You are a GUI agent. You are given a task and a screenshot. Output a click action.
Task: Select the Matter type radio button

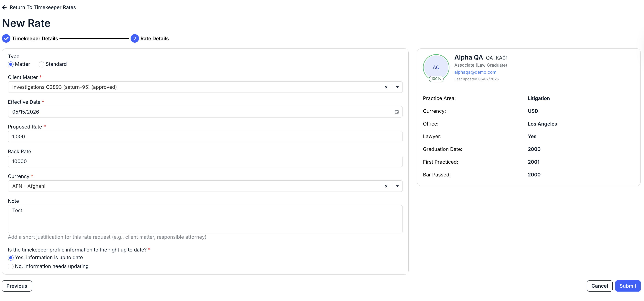[x=10, y=64]
